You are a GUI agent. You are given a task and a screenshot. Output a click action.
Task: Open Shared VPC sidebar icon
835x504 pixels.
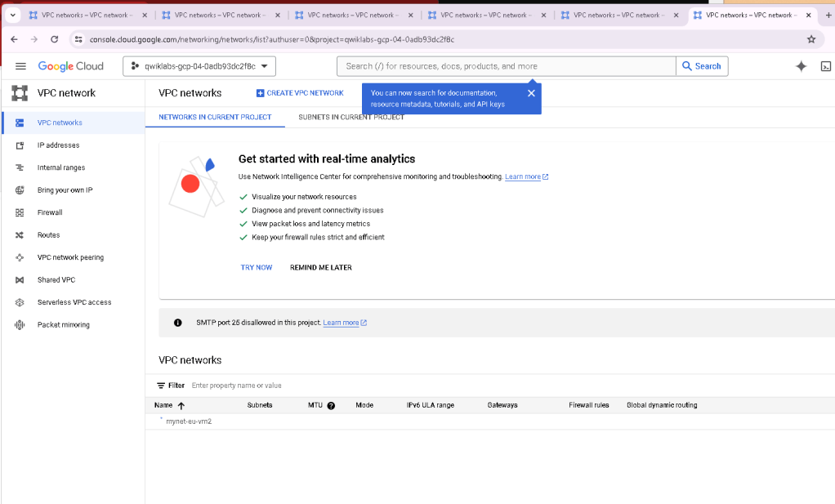(20, 280)
